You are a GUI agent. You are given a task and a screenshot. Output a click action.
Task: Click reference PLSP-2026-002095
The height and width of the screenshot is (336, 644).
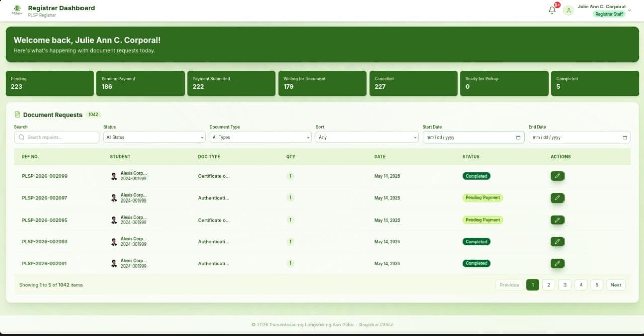coord(45,220)
